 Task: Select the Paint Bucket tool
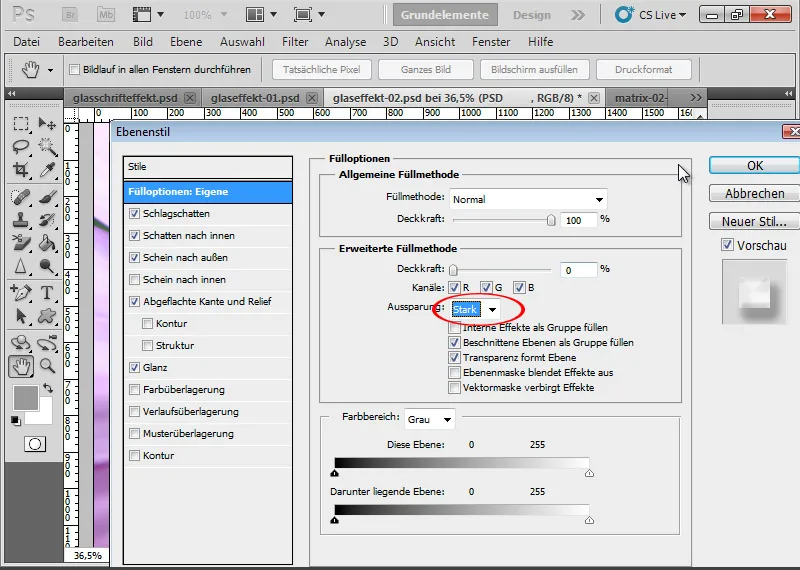pyautogui.click(x=47, y=243)
